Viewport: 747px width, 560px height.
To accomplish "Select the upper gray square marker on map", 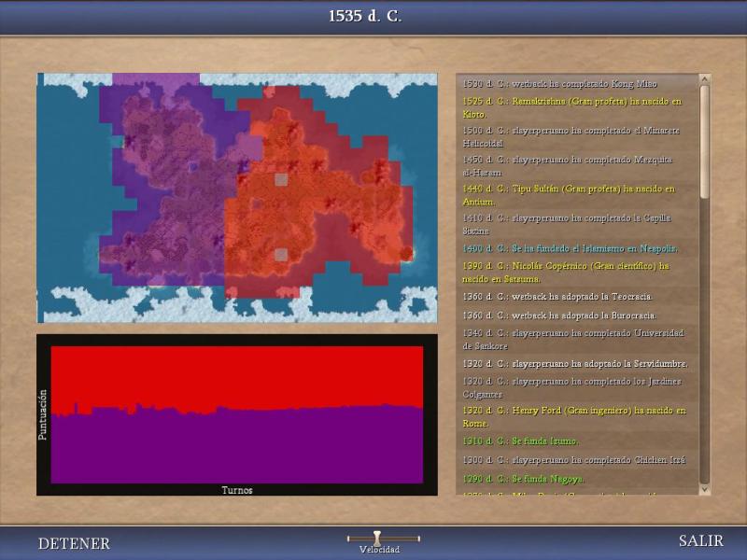I will [281, 179].
